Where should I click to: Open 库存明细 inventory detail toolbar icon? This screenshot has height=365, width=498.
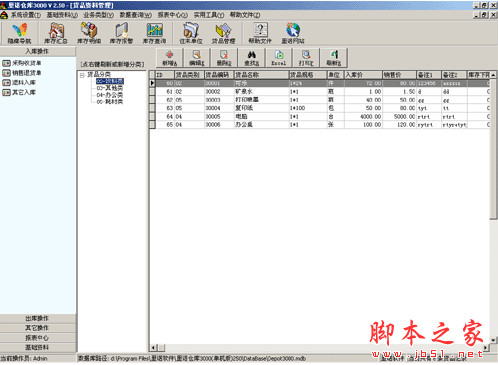(89, 33)
